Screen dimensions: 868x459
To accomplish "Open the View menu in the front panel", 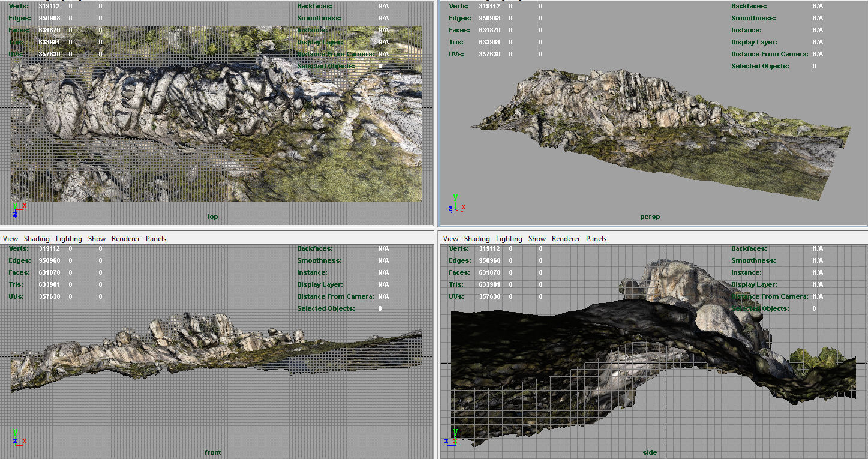I will tap(10, 239).
